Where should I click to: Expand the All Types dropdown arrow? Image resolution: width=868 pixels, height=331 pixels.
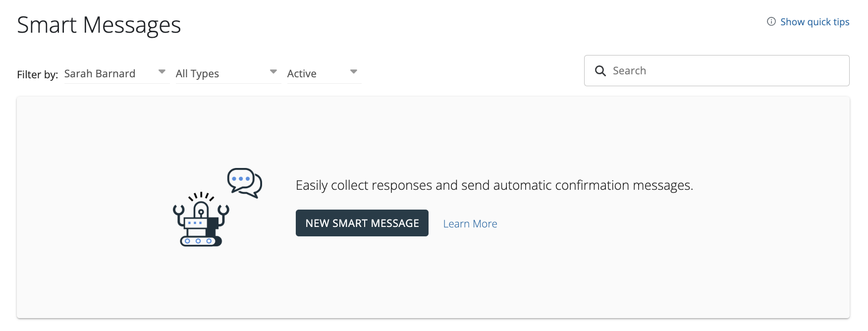tap(273, 72)
